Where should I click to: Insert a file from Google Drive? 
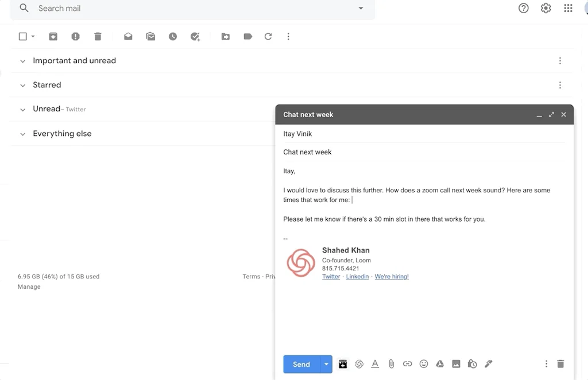[440, 364]
